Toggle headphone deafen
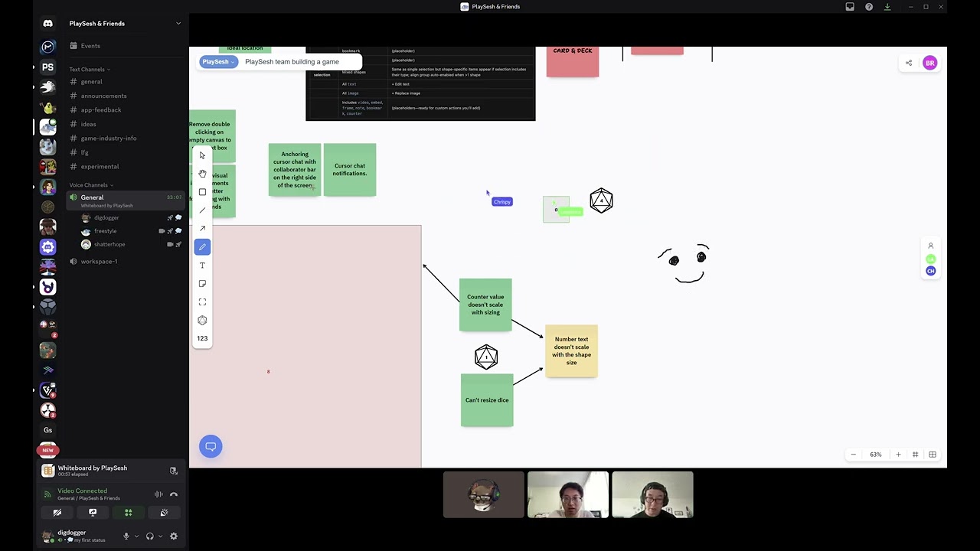 click(x=150, y=536)
